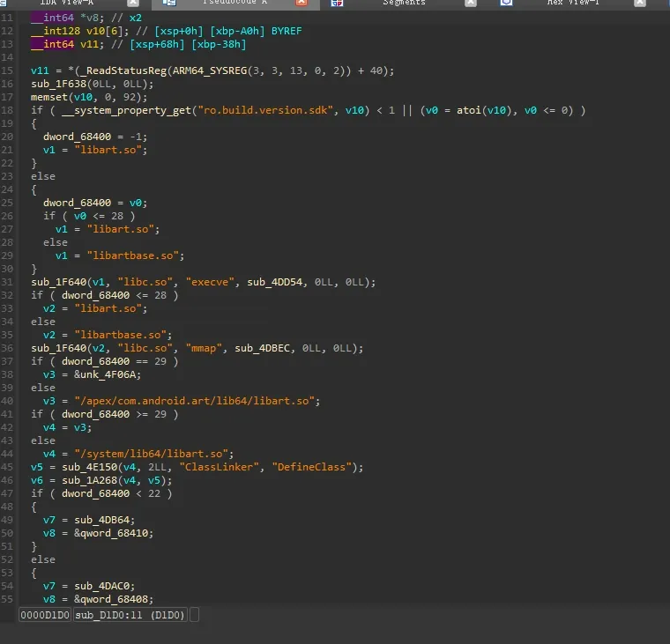Screen dimensions: 670x644
Task: Close the IDA View-A tab
Action: (133, 3)
